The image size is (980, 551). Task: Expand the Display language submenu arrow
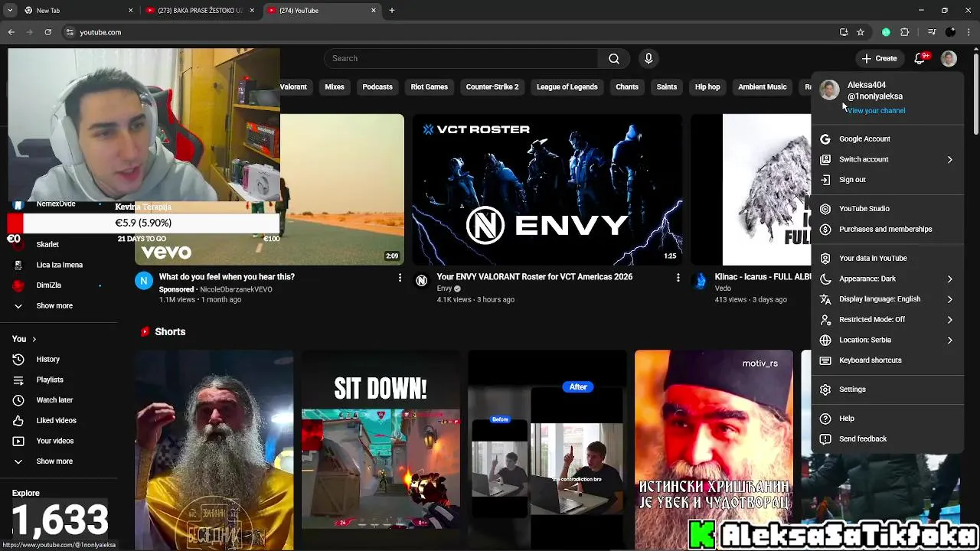pyautogui.click(x=949, y=299)
